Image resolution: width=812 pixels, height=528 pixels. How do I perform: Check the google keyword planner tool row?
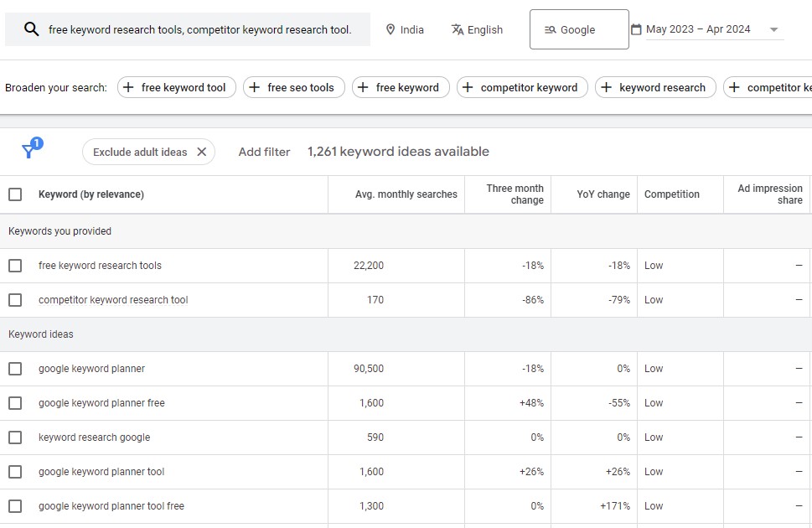pyautogui.click(x=16, y=472)
